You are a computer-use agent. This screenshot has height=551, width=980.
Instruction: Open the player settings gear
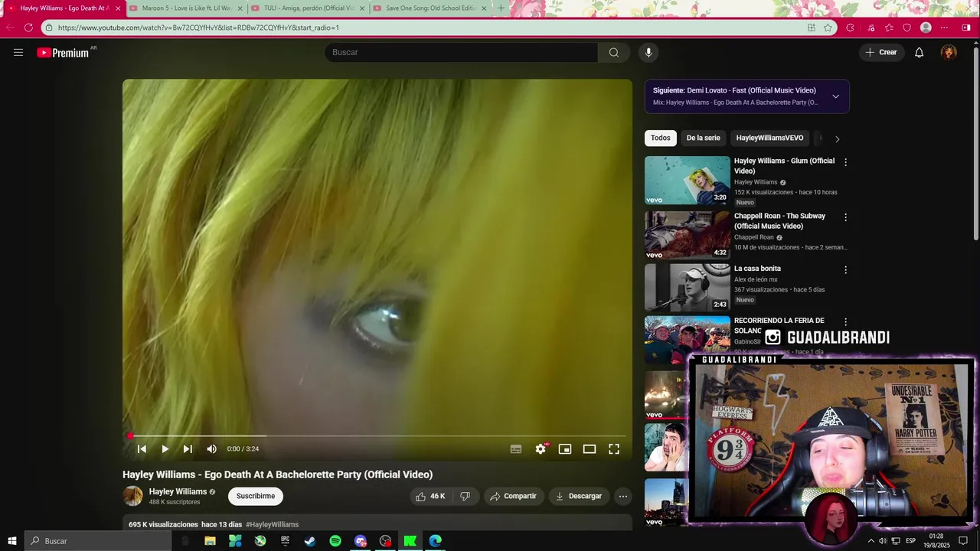pyautogui.click(x=541, y=449)
